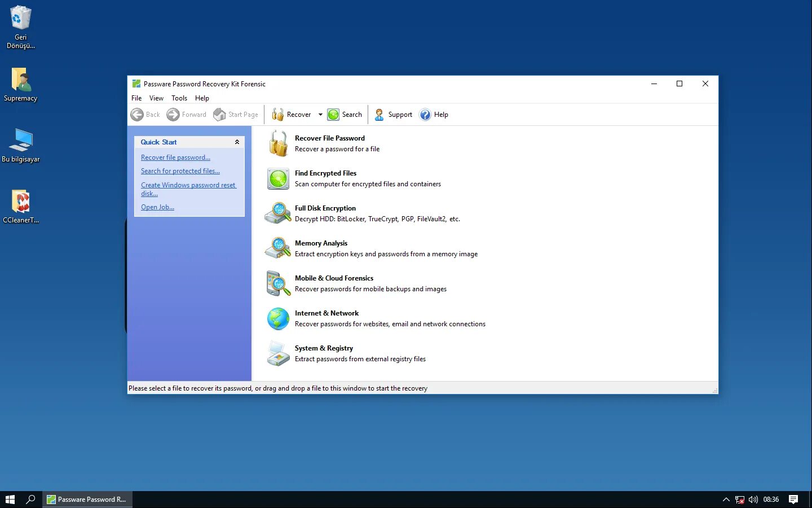
Task: Click the System & Registry icon
Action: 278,353
